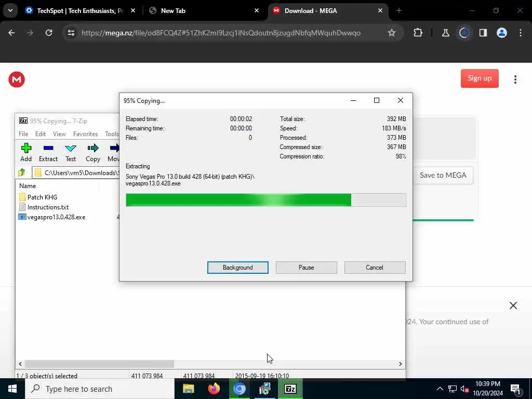Click the network icon in system tray
Image resolution: width=532 pixels, height=399 pixels.
[x=453, y=389]
